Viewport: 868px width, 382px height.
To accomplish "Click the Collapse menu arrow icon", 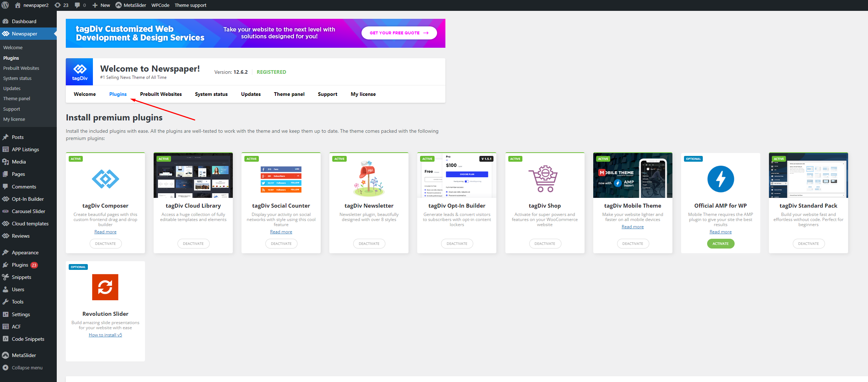I will coord(5,368).
